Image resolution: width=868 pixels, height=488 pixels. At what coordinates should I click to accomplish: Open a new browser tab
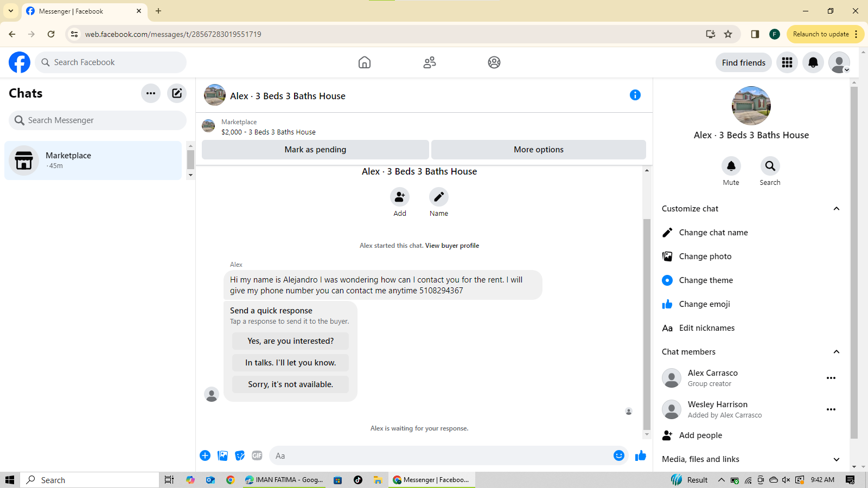click(158, 11)
